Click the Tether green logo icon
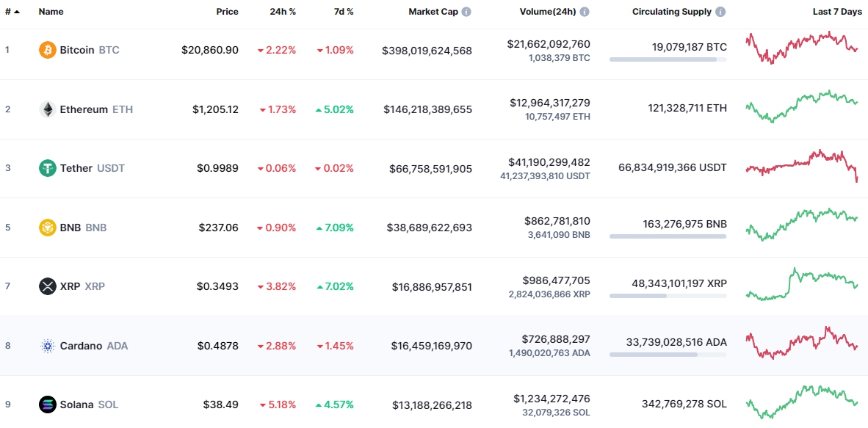Screen dimensions: 868x428 [48, 168]
